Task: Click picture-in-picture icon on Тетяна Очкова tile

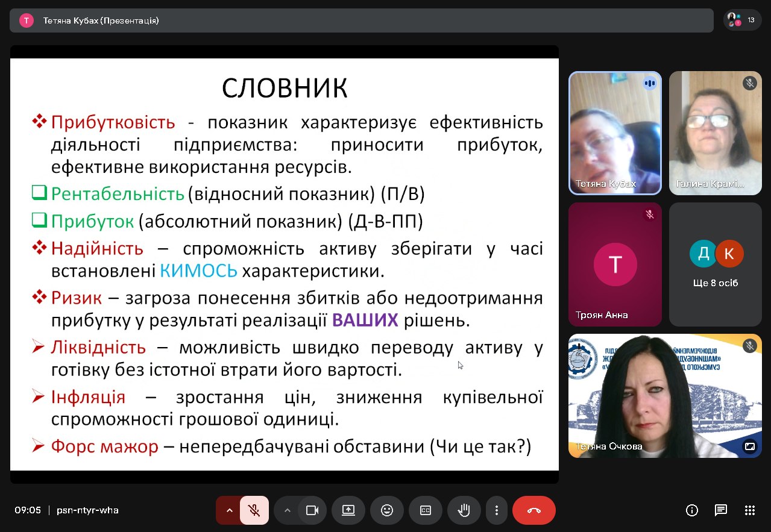Action: [750, 446]
